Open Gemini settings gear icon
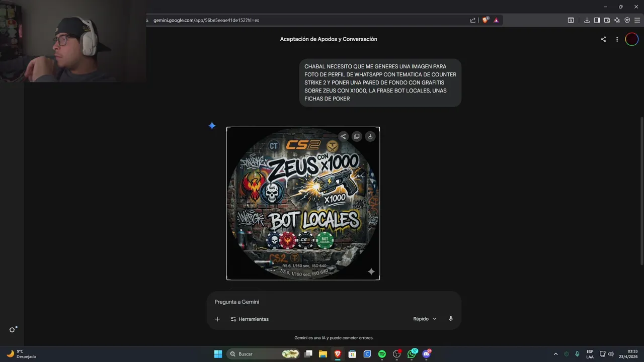644x362 pixels. (x=13, y=330)
